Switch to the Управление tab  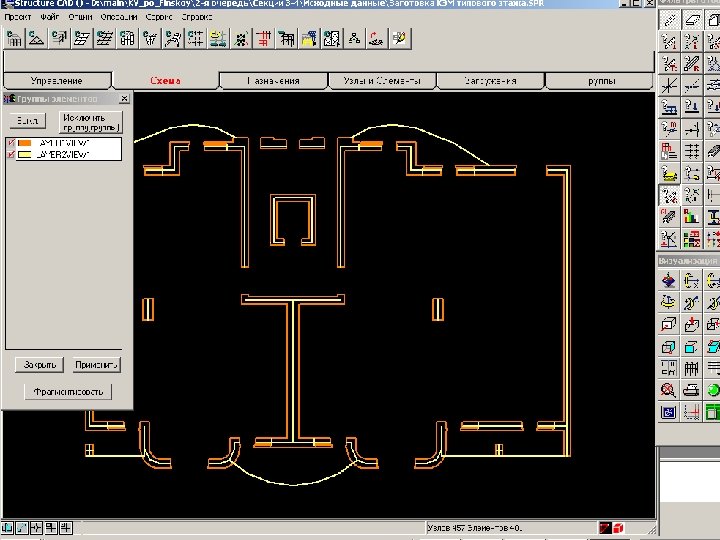(x=57, y=81)
